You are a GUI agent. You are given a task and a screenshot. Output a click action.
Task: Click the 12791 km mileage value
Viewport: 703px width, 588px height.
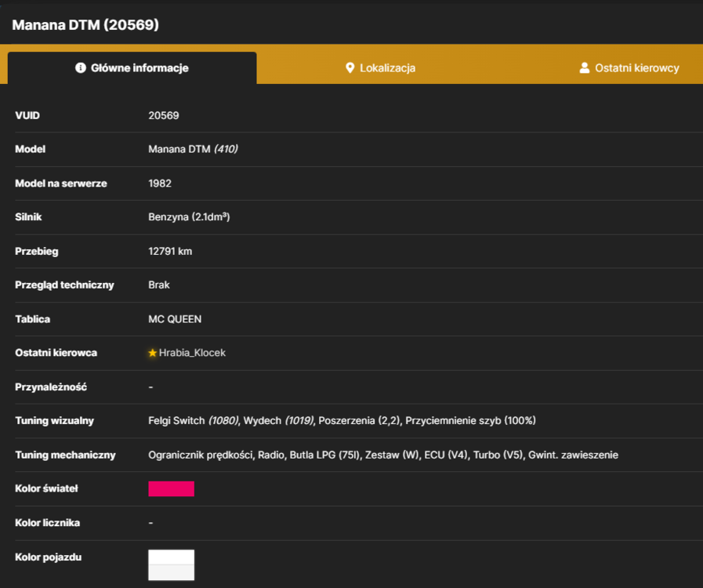[x=170, y=251]
